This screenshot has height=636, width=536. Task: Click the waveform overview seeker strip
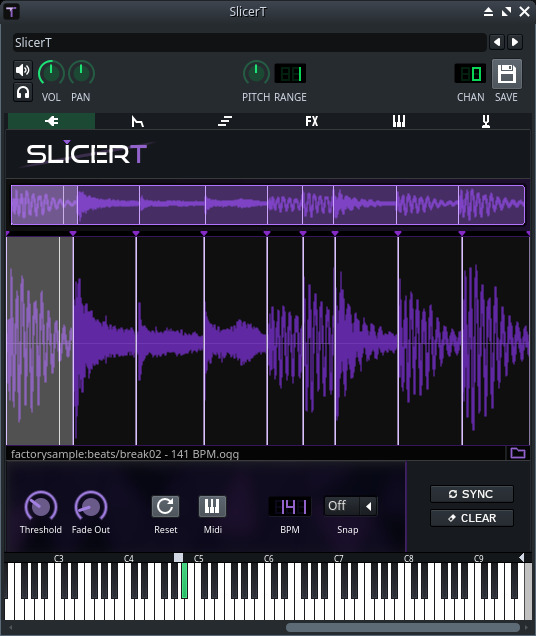point(268,205)
